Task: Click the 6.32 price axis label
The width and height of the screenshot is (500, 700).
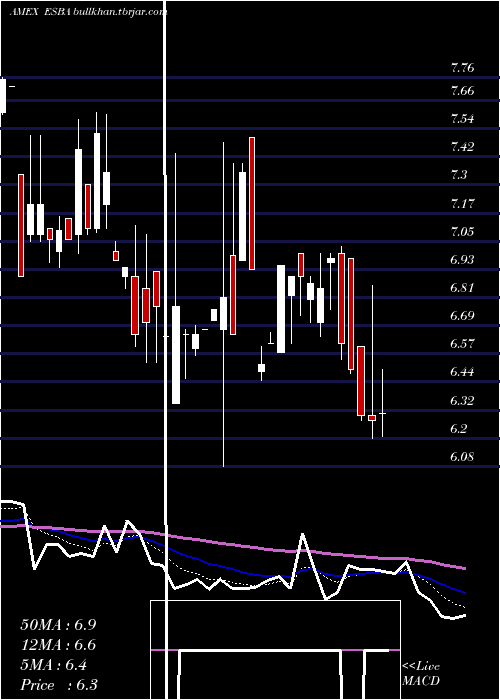Action: point(462,400)
